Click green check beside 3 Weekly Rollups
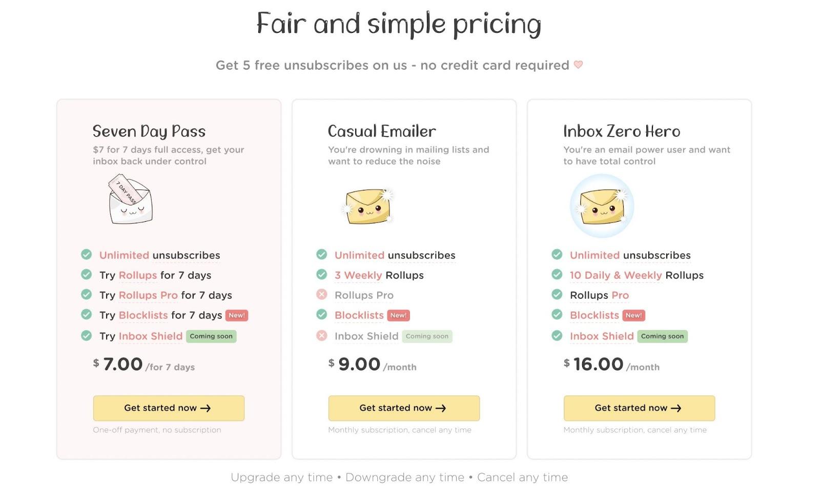This screenshot has width=820, height=504. 322,275
